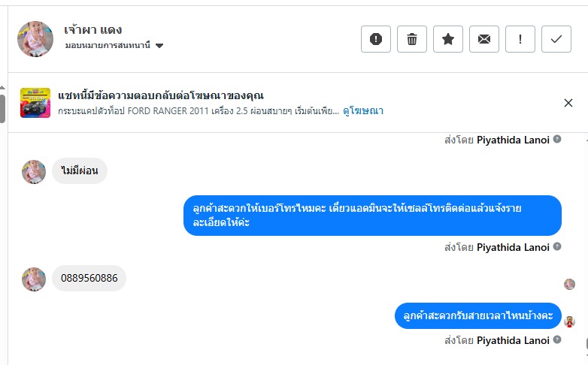Open the 'ดูโฆษณา' link
The width and height of the screenshot is (588, 365).
click(363, 110)
